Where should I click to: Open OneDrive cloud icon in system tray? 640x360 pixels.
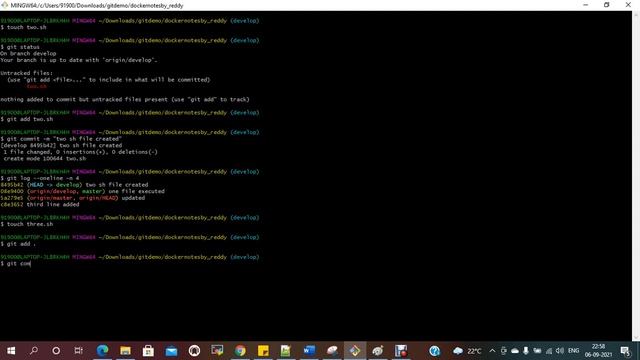coord(515,351)
